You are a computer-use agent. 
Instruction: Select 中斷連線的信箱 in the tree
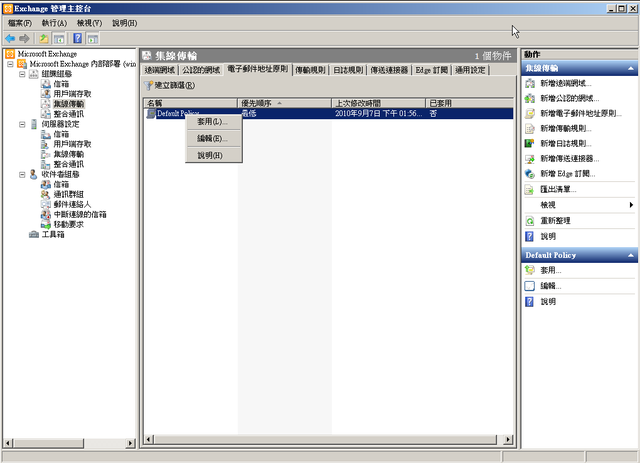[x=80, y=214]
